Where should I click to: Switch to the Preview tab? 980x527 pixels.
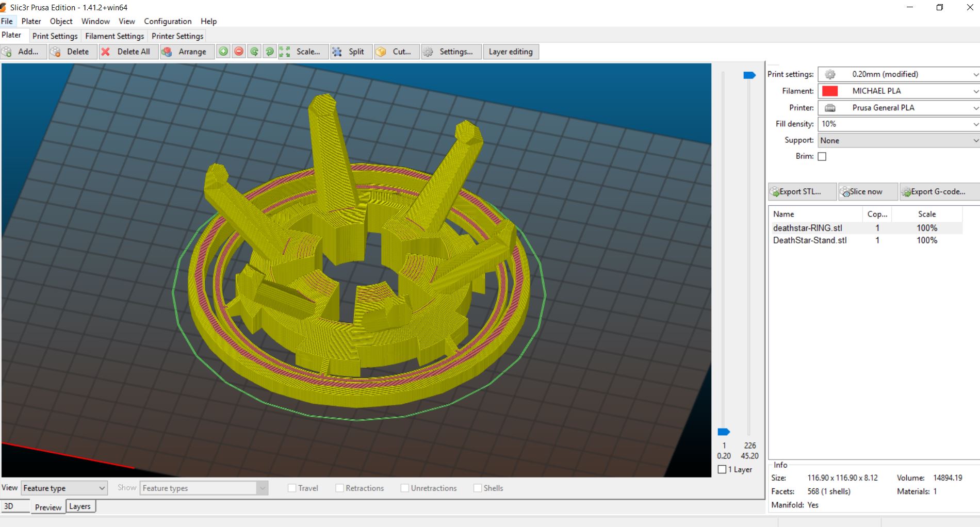pyautogui.click(x=48, y=507)
